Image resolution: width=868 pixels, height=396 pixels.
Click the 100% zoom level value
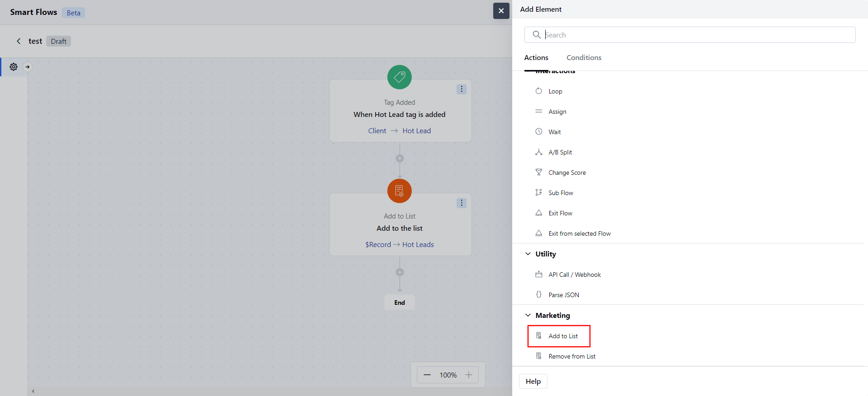click(x=448, y=375)
